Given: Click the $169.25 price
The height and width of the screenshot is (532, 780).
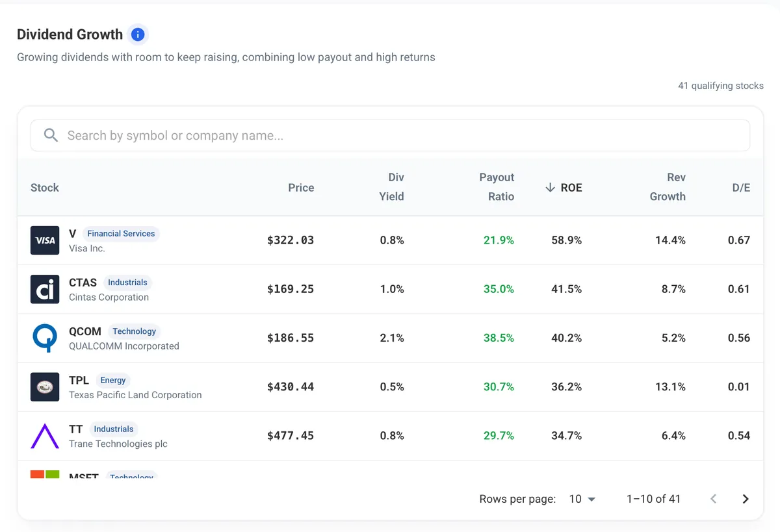Looking at the screenshot, I should click(291, 289).
